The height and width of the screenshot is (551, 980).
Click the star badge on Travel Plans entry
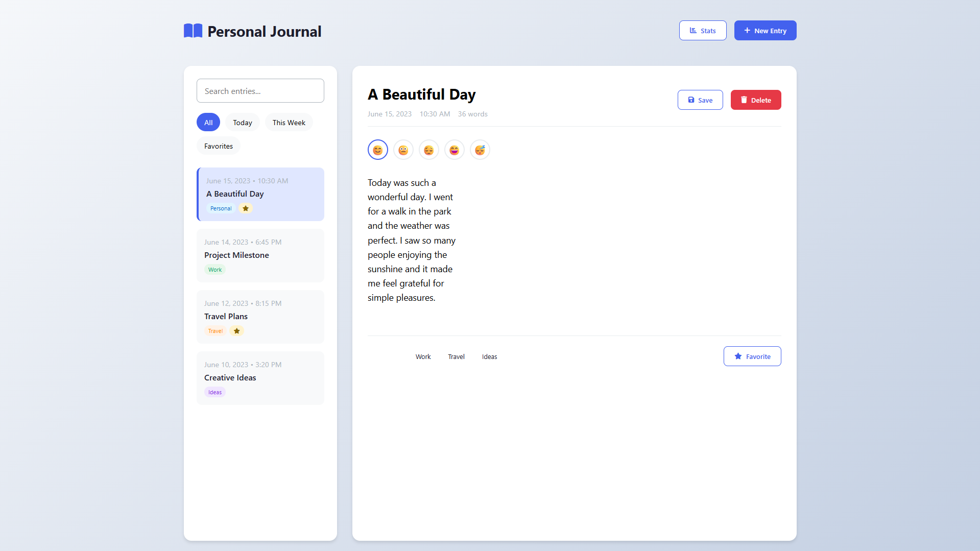(x=237, y=331)
